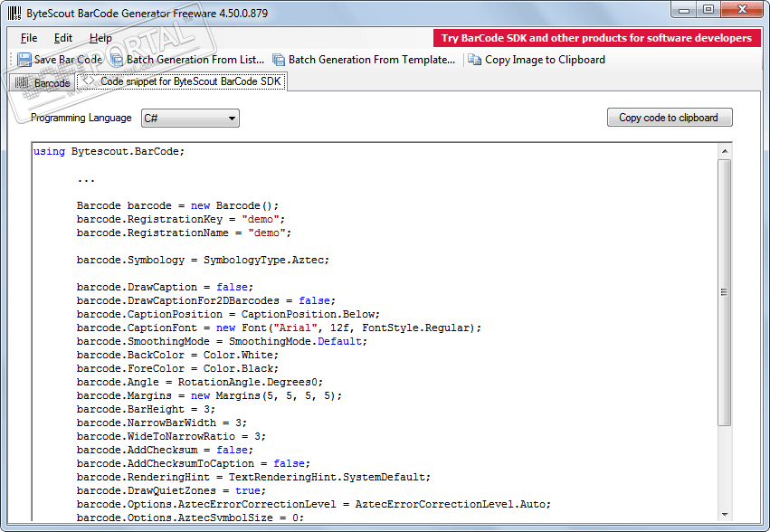Click the 'barcode.BackColor = Color.White;' line
This screenshot has height=532, width=770.
(x=177, y=355)
